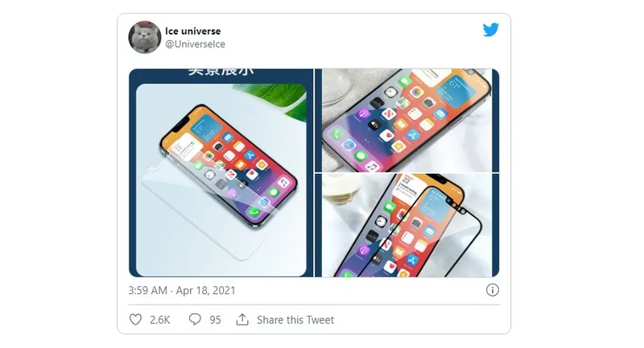The image size is (644, 348).
Task: Click the Share this Tweet text
Action: coord(295,320)
